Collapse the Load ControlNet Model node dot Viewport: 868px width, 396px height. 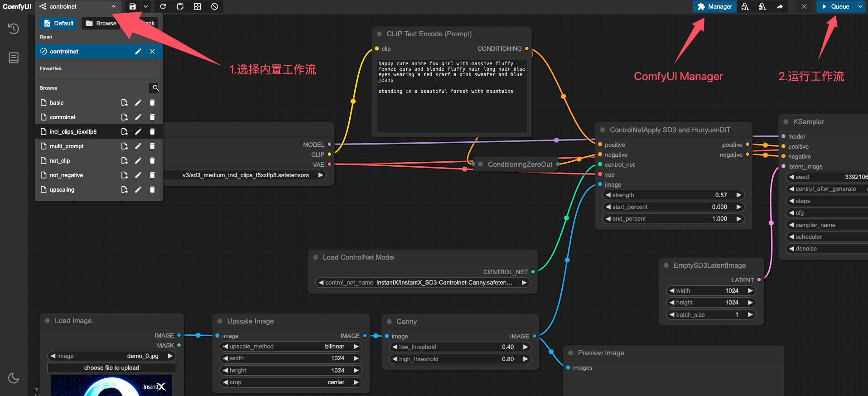(x=316, y=257)
